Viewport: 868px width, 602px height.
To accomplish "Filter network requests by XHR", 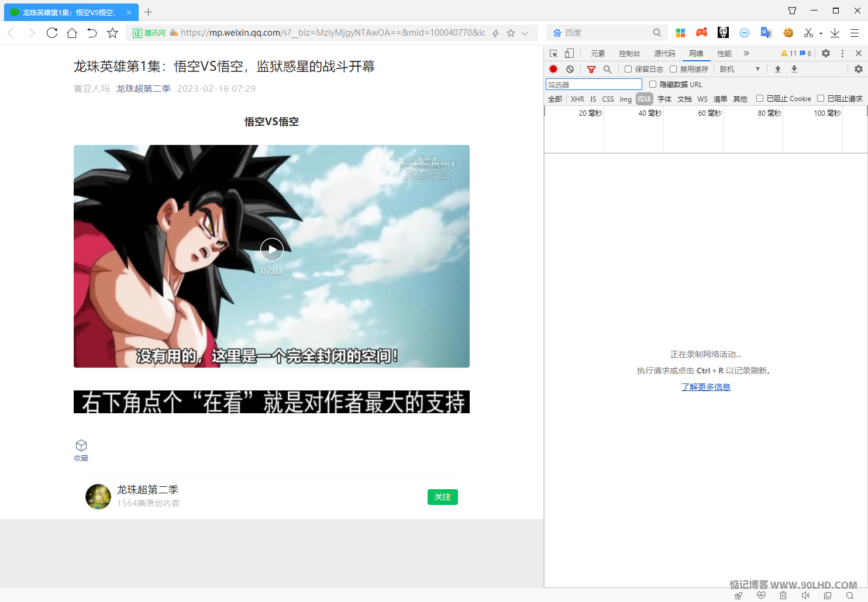I will tap(577, 99).
